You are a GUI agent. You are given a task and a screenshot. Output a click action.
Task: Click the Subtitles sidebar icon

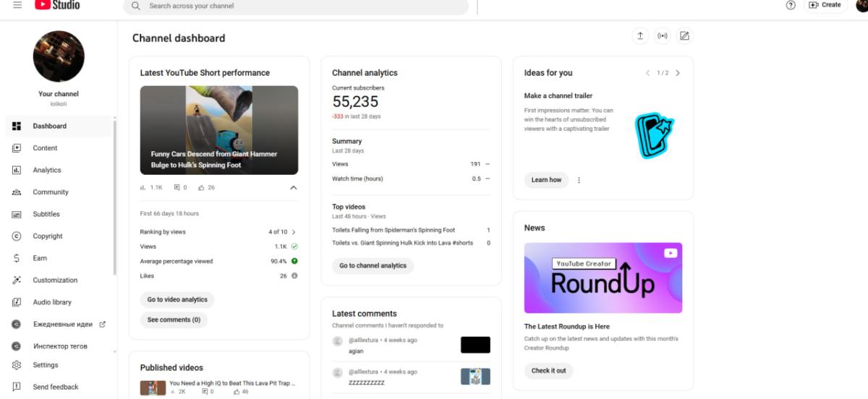point(17,214)
